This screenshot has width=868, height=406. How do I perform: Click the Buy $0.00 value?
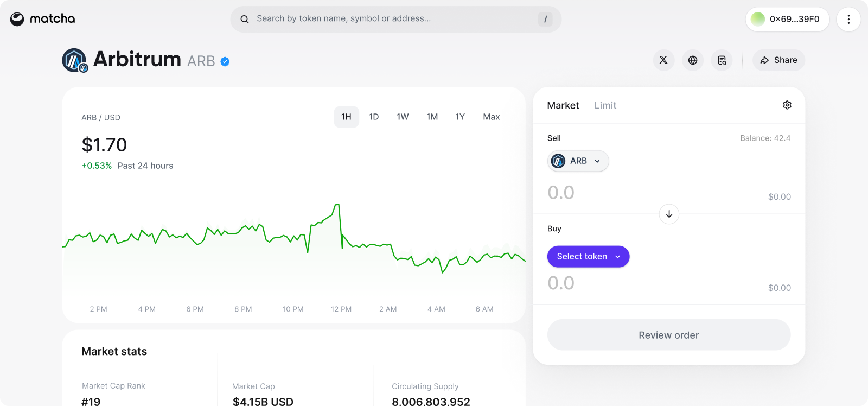coord(780,288)
